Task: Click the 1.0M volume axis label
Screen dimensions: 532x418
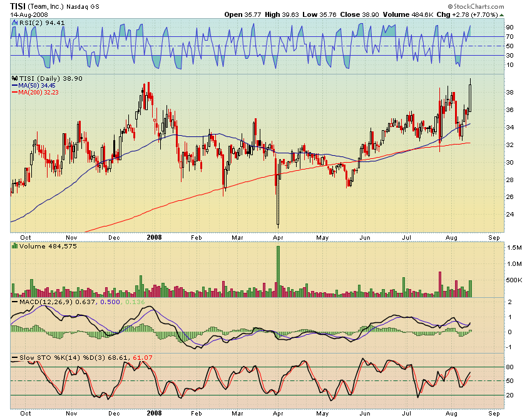Action: [514, 264]
